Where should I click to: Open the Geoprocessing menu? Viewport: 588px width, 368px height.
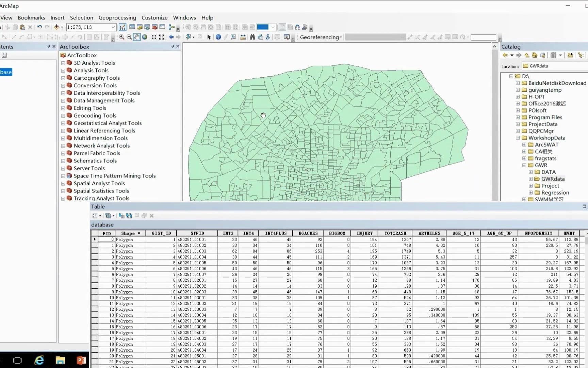tap(117, 18)
